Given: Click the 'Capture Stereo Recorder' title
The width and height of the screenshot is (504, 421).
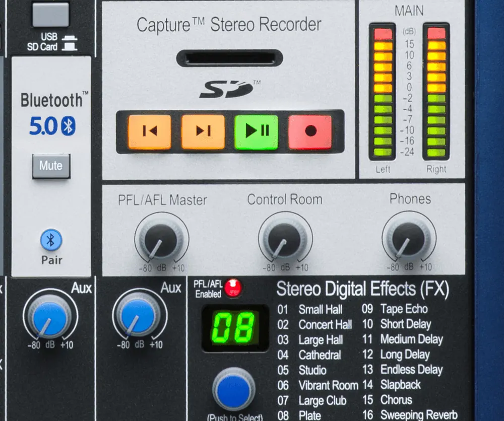Looking at the screenshot, I should tap(229, 25).
